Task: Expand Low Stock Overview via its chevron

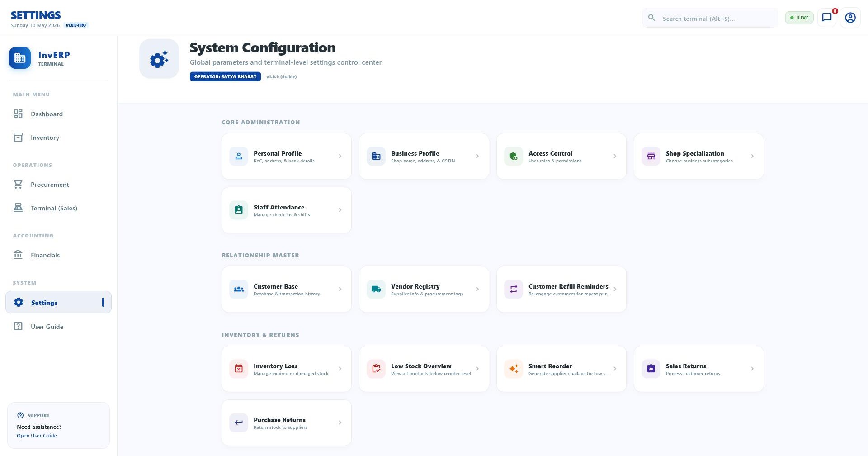Action: [477, 369]
